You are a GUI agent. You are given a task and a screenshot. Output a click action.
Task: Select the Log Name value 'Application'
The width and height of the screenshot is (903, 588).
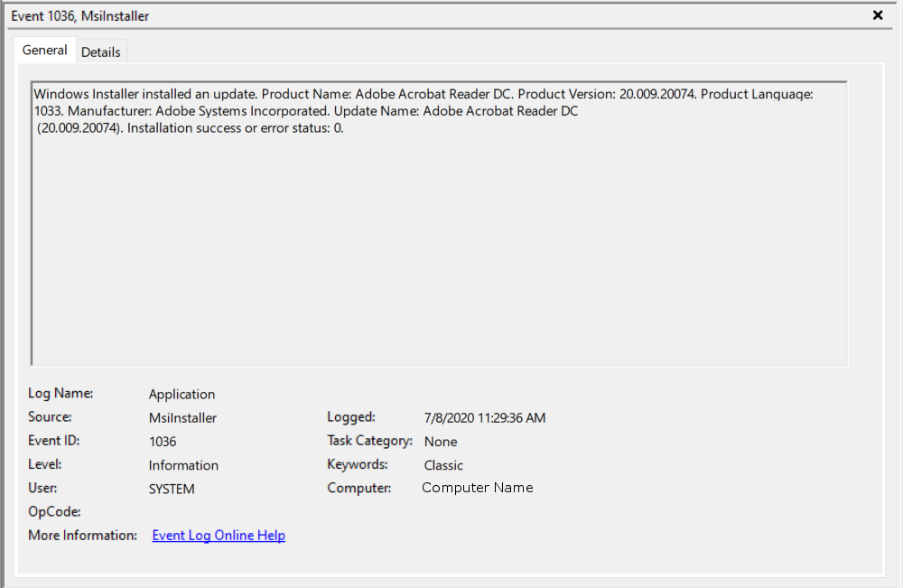coord(182,394)
